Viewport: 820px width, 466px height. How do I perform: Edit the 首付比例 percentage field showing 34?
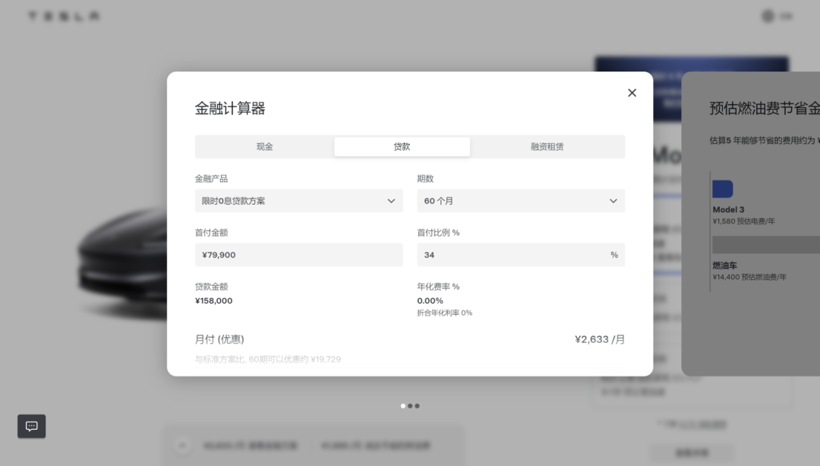click(x=510, y=255)
